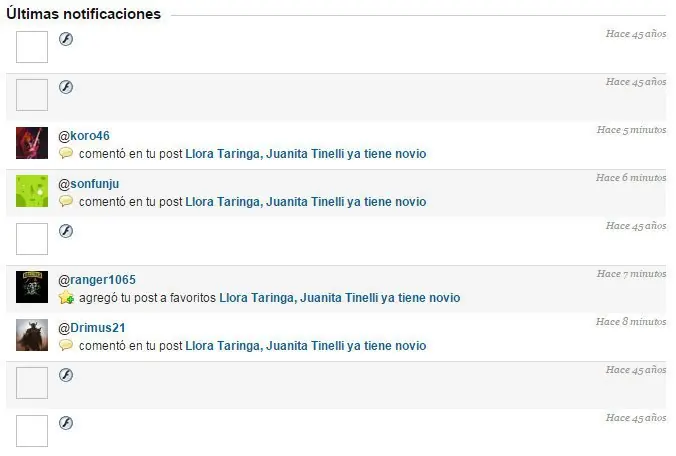676x456 pixels.
Task: Click koro46's guitar avatar thumbnail
Action: 32,143
